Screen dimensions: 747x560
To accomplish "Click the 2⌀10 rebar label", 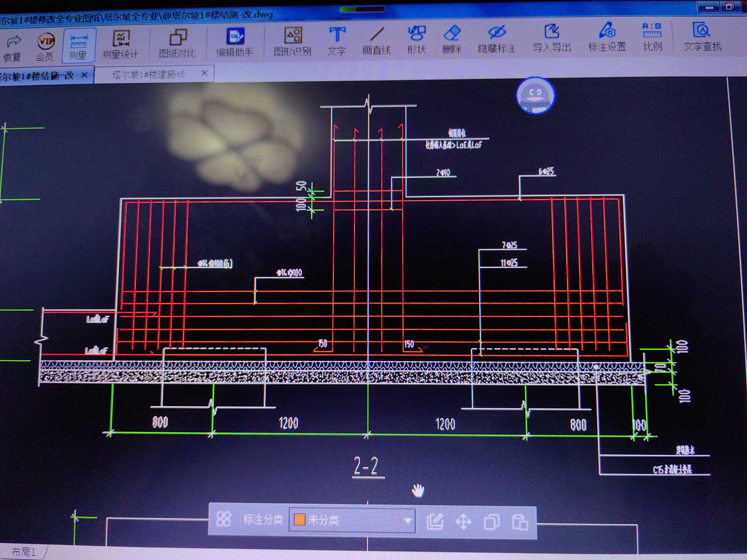I will tap(443, 172).
